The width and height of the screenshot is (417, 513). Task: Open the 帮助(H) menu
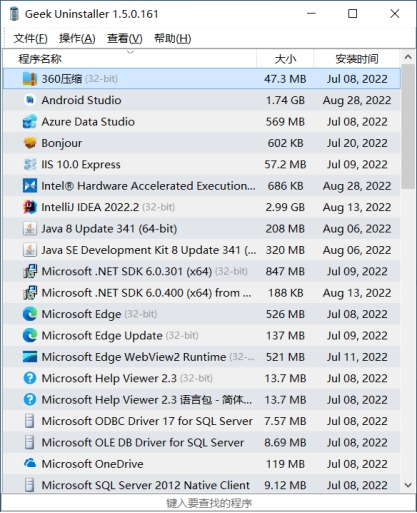pos(172,38)
